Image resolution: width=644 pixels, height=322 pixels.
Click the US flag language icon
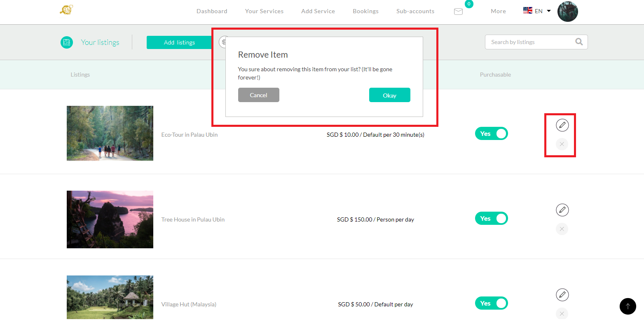point(527,11)
